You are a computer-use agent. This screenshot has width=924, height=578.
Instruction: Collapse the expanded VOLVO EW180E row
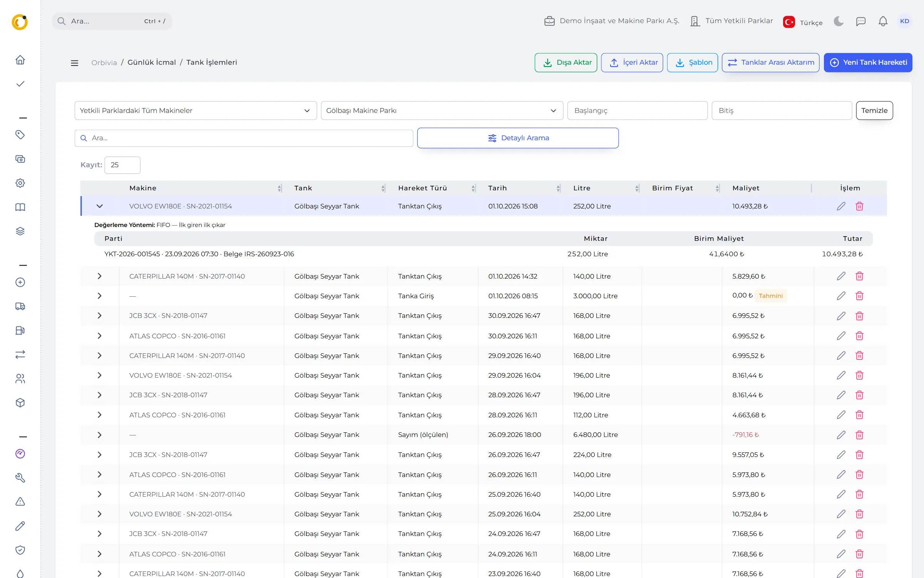pyautogui.click(x=99, y=206)
